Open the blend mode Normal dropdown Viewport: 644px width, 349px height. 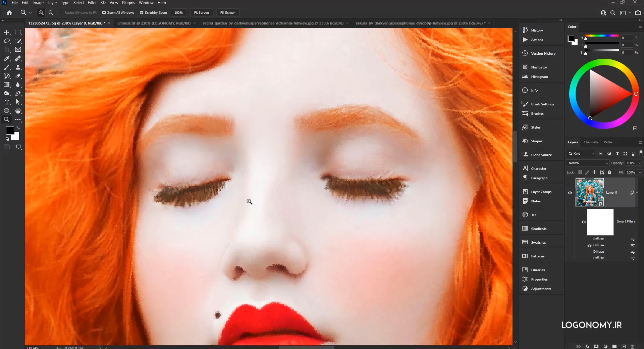click(x=587, y=163)
